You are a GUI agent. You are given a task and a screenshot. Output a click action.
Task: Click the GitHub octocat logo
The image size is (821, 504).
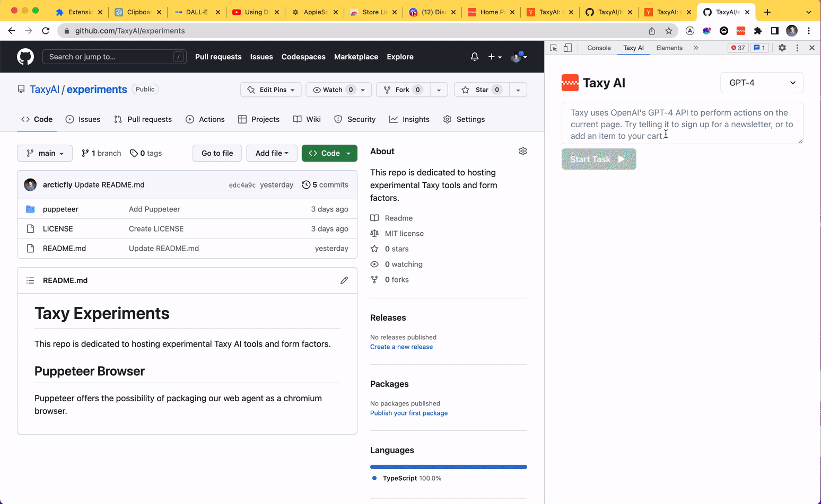[25, 57]
